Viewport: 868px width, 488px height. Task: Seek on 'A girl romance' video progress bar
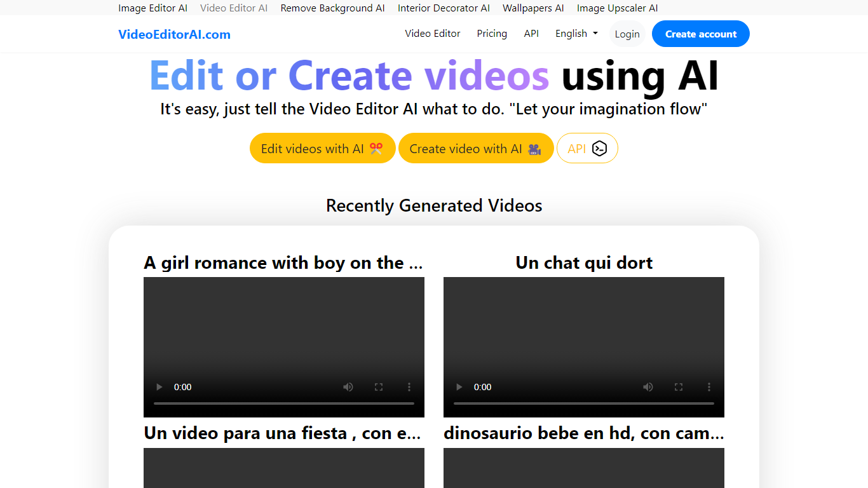click(x=284, y=403)
